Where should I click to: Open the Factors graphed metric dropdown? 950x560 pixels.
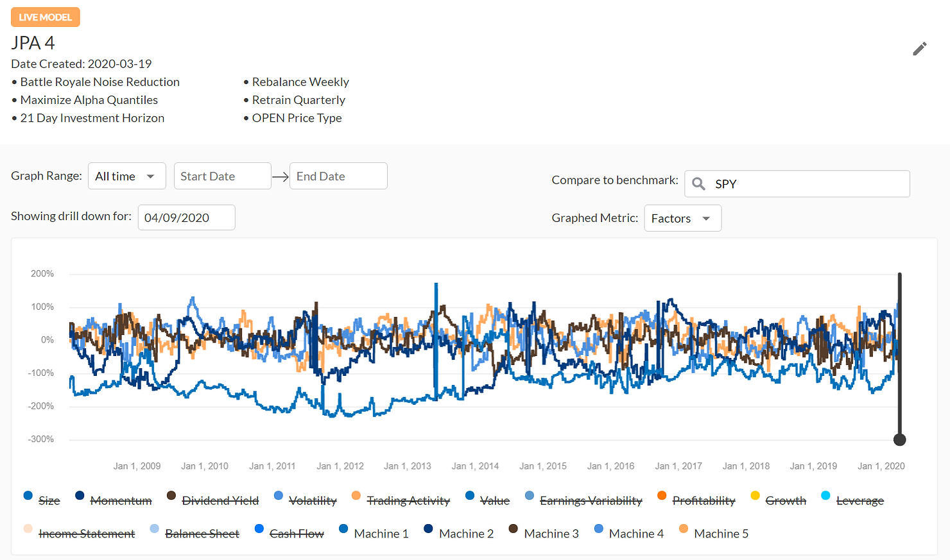coord(682,218)
